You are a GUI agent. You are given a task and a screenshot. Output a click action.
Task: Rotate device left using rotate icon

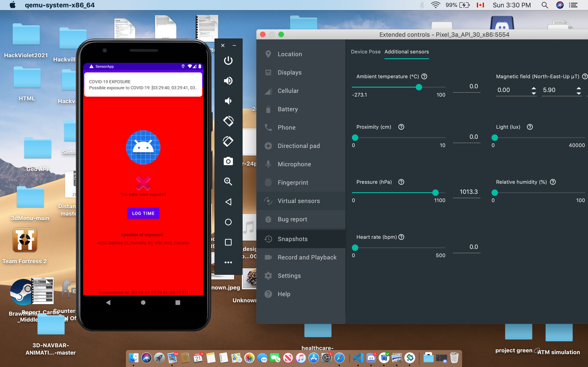click(x=228, y=121)
